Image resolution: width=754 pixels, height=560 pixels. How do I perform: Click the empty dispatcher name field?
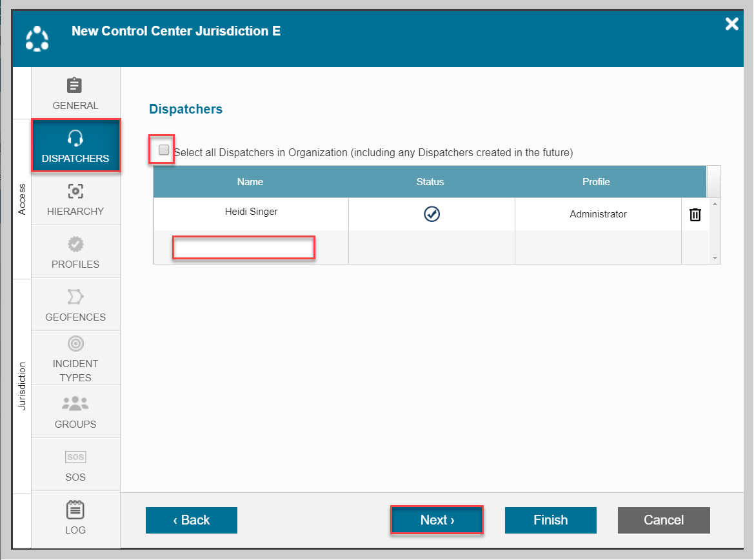click(x=244, y=248)
